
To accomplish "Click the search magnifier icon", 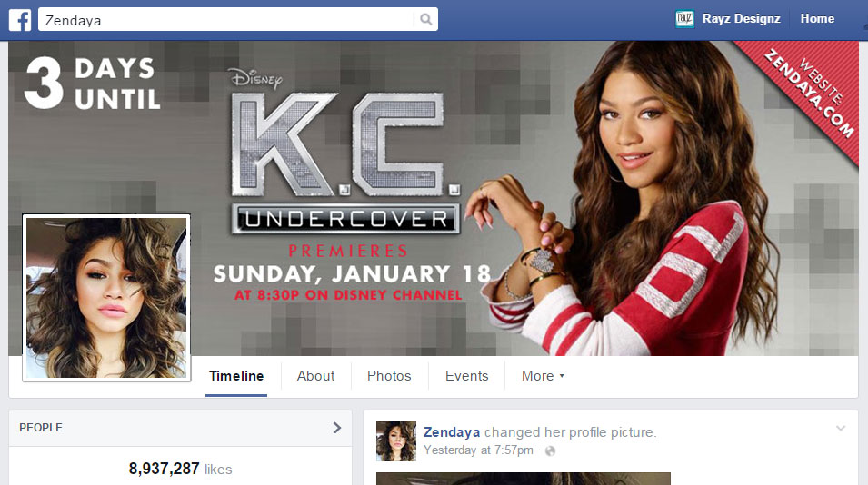I will [425, 19].
